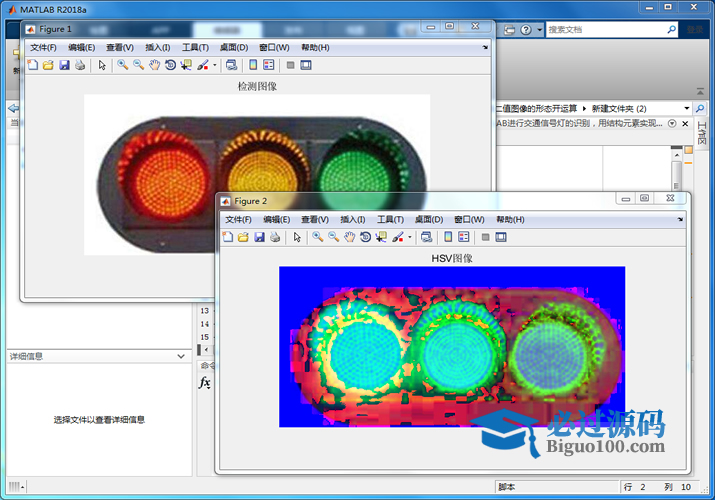Image resolution: width=715 pixels, height=500 pixels.
Task: Select Zoom Out tool in Figure 2 toolbar
Action: point(334,237)
